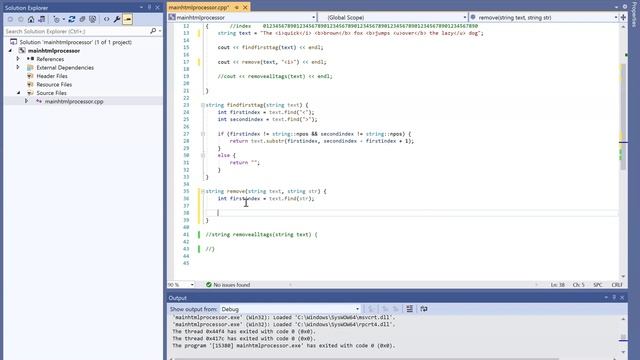
Task: Switch between solutions and folder views
Action: [42, 19]
